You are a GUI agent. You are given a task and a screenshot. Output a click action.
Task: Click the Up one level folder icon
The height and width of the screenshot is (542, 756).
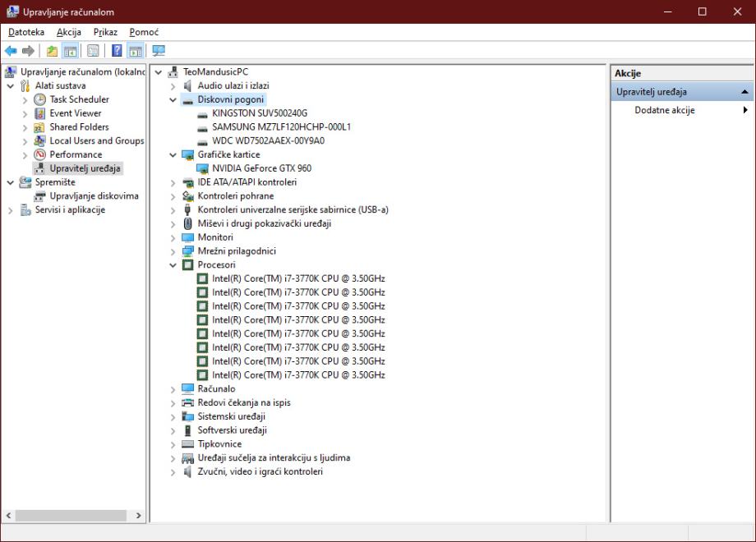(52, 51)
